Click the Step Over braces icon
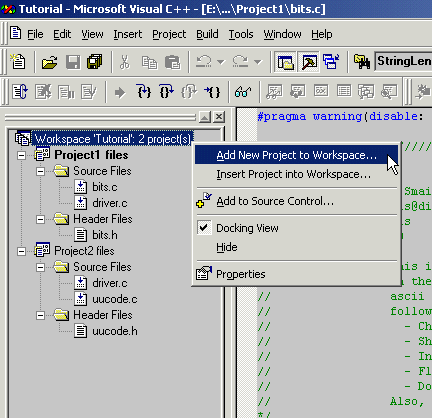 click(166, 91)
